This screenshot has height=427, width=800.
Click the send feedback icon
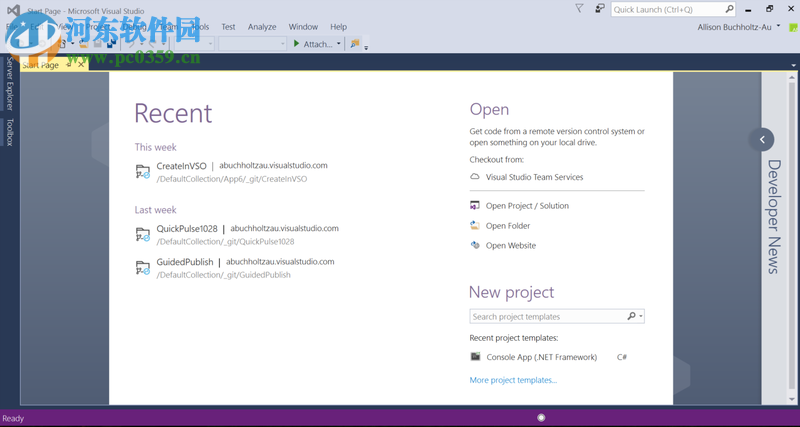pyautogui.click(x=600, y=9)
